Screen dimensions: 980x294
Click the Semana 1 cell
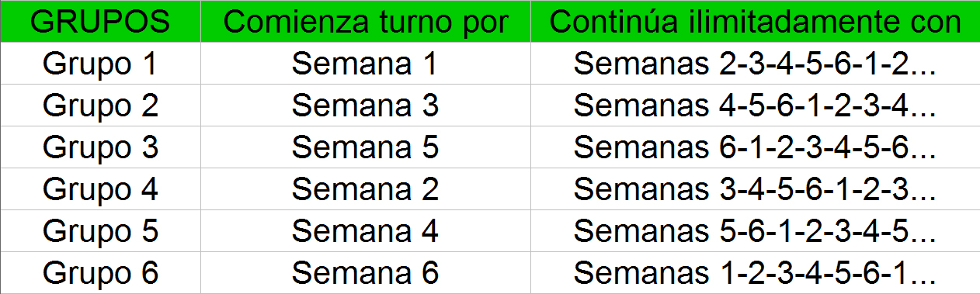coord(366,64)
